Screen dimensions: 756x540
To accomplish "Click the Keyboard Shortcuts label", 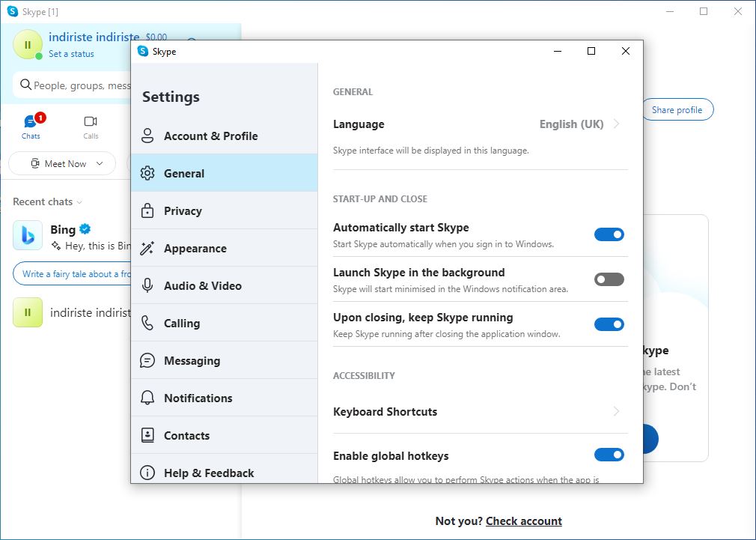I will [385, 412].
